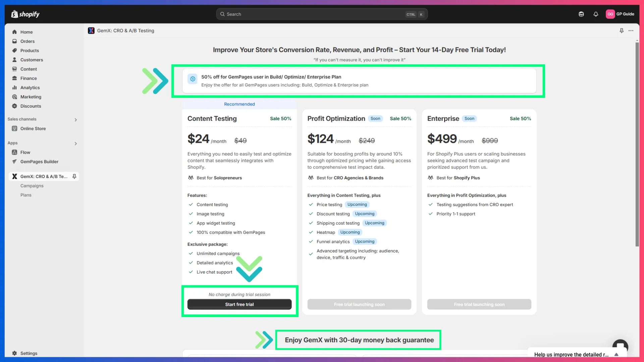Click Upcoming badge next to Funnel analytics
This screenshot has height=362, width=644.
pyautogui.click(x=365, y=241)
